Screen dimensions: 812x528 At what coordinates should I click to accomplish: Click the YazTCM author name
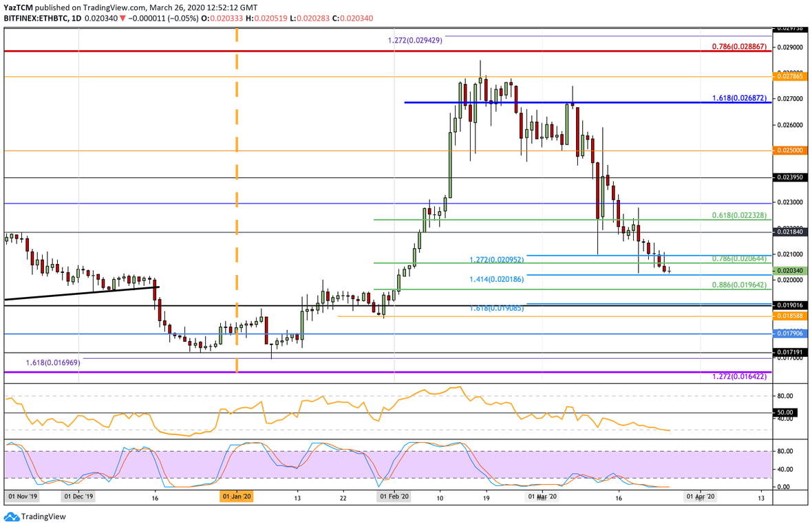coord(18,7)
